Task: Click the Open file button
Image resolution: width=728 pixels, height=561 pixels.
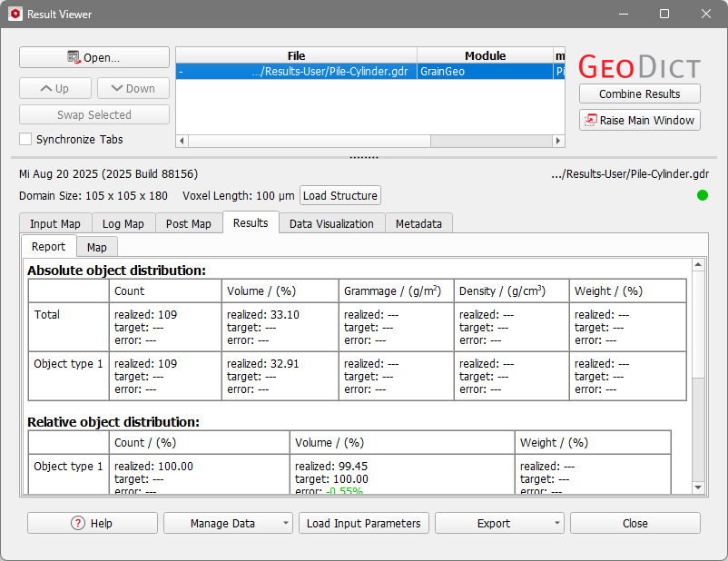Action: pyautogui.click(x=93, y=57)
